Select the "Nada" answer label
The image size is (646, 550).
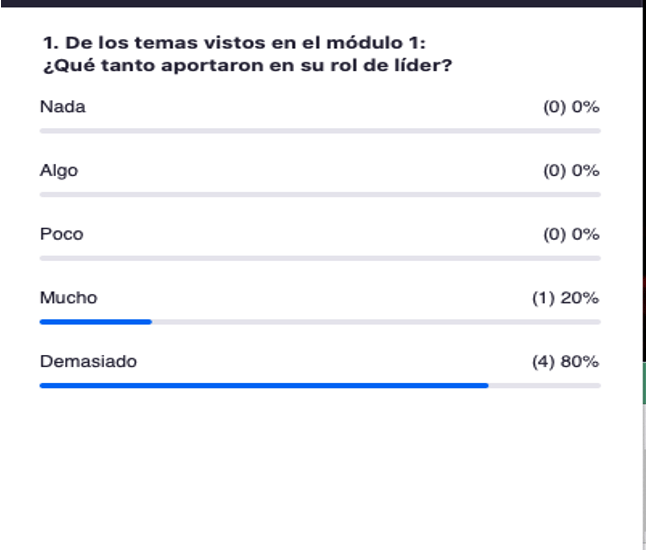click(x=63, y=107)
